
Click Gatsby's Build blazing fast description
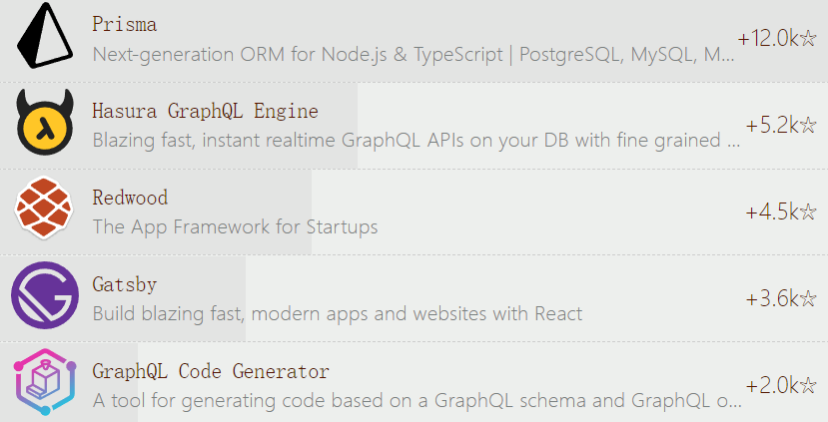337,314
